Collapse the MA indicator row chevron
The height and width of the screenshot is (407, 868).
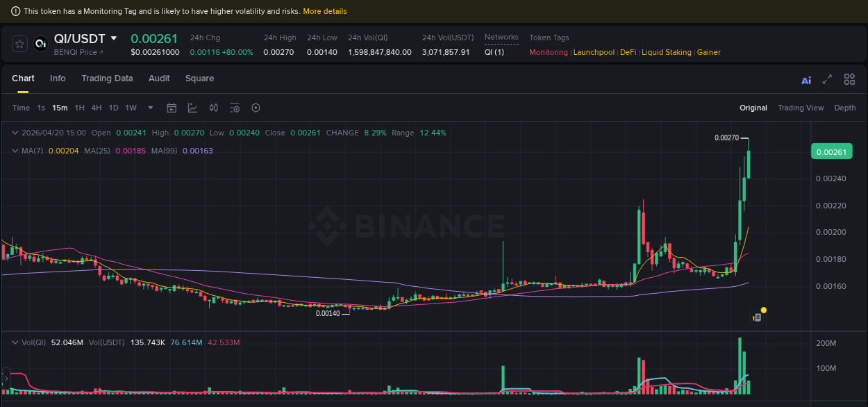15,151
